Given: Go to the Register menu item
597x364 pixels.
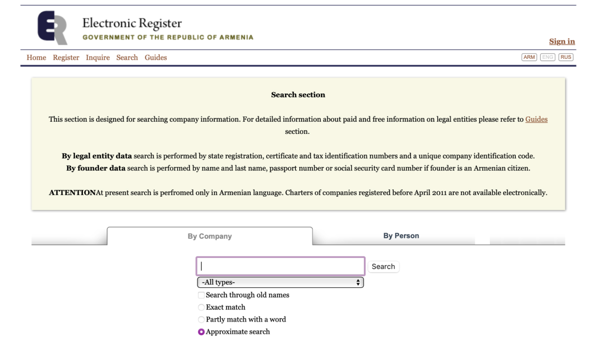Looking at the screenshot, I should 66,58.
